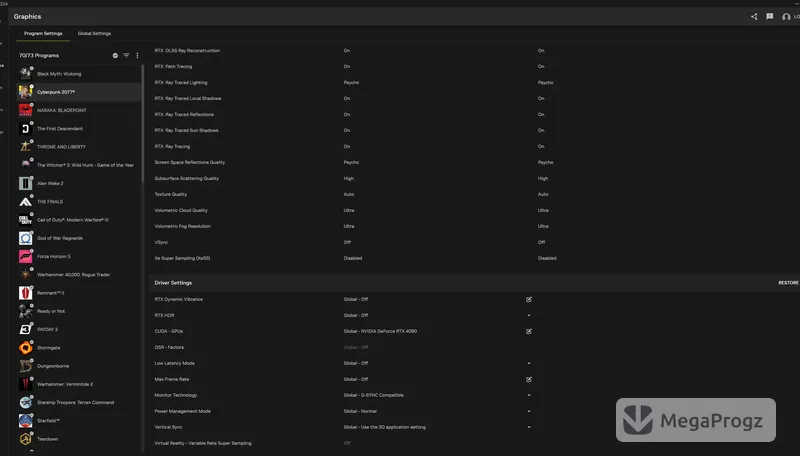Click 'Global - Use the 3D application setting' value
Image resolution: width=800 pixels, height=456 pixels.
coord(384,427)
